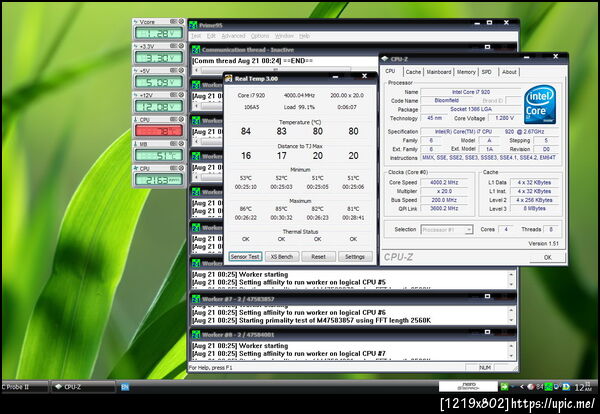Click the Load 99.1% reading in Real Temp

click(299, 107)
